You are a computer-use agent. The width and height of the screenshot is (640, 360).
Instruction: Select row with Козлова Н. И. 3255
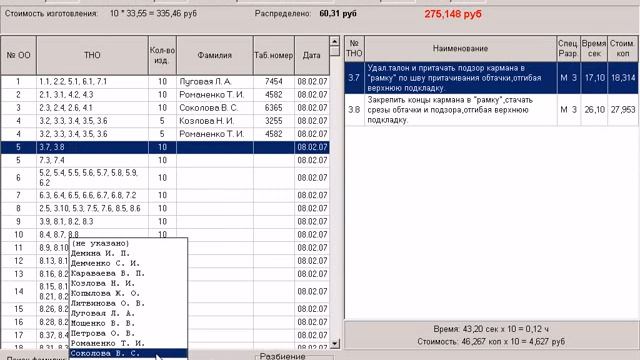[165, 121]
